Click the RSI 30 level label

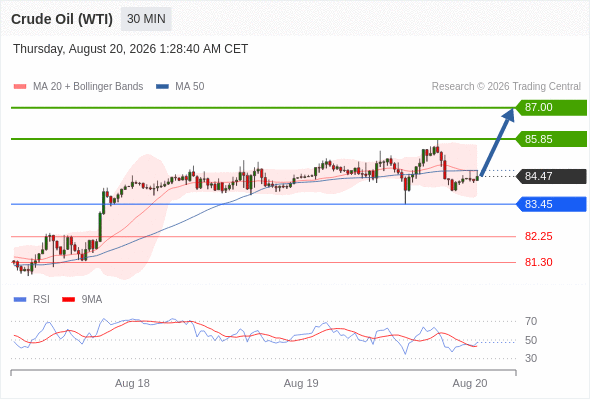(531, 358)
